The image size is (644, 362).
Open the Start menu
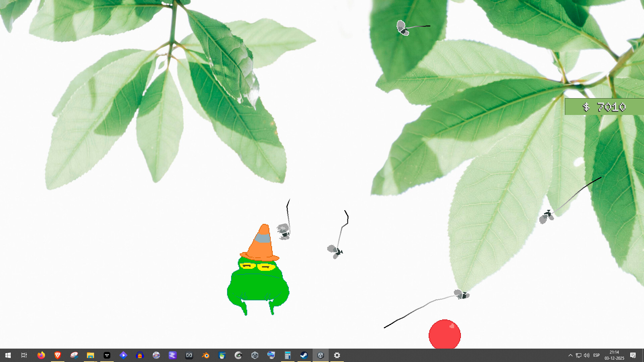8,355
